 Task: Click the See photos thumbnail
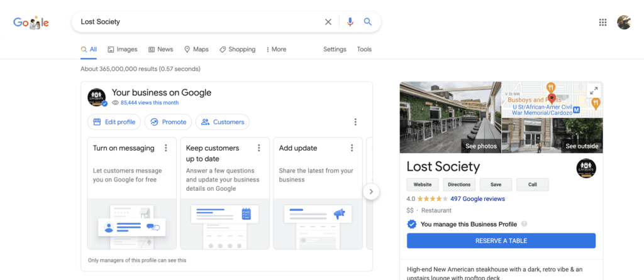pyautogui.click(x=450, y=117)
